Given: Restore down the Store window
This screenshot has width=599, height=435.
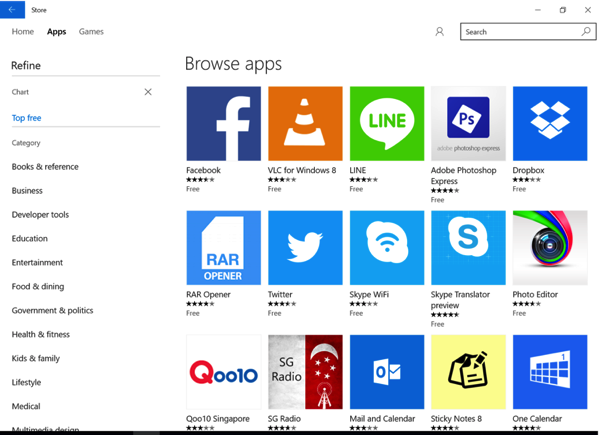Looking at the screenshot, I should pos(562,10).
